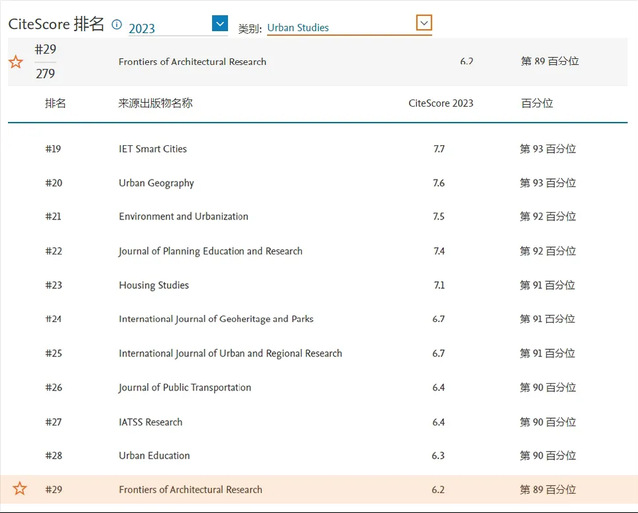Image resolution: width=638 pixels, height=513 pixels.
Task: Click the 来源出版物名称 column header
Action: tap(155, 103)
